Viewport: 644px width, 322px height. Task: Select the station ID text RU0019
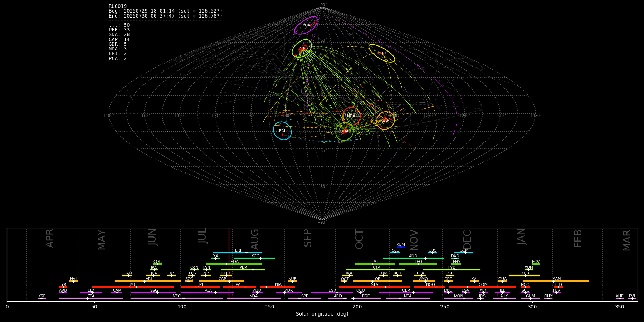(x=118, y=6)
